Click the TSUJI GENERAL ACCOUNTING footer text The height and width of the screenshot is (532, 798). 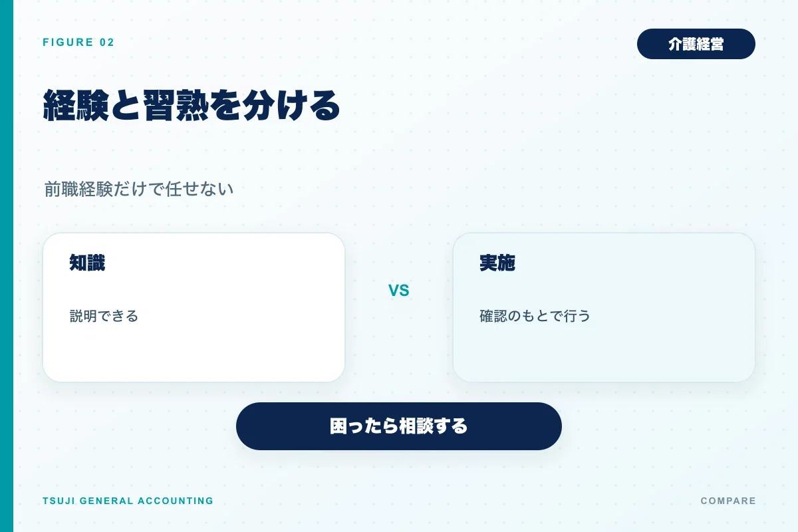tap(128, 501)
